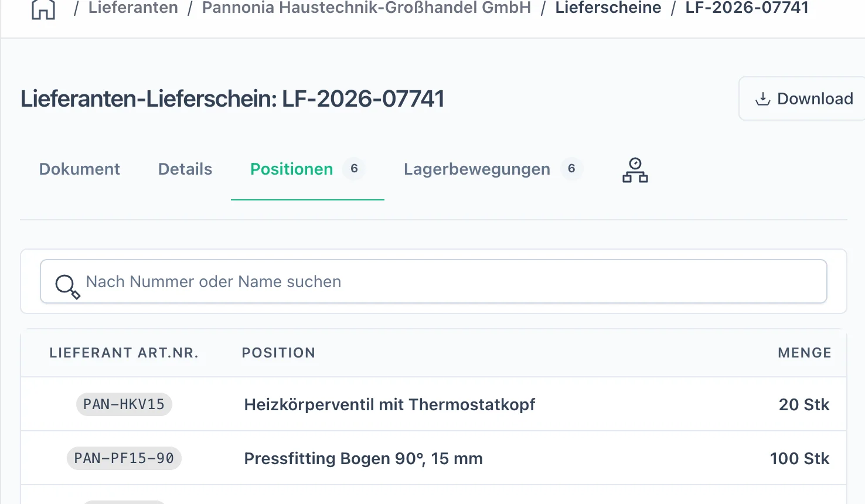Focus the Nach Nummer oder Name suchen field

[x=434, y=281]
